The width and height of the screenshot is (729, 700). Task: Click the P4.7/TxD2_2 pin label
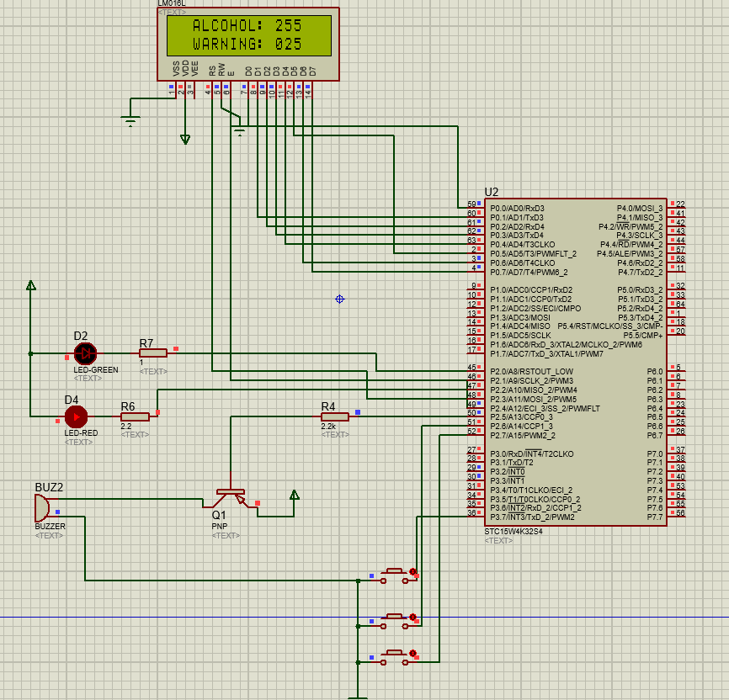641,273
